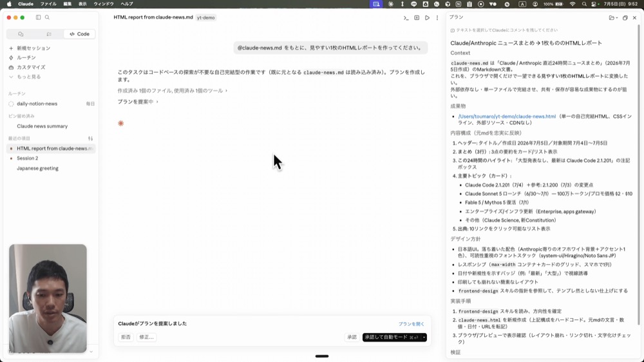Open the 編集 menu

68,4
